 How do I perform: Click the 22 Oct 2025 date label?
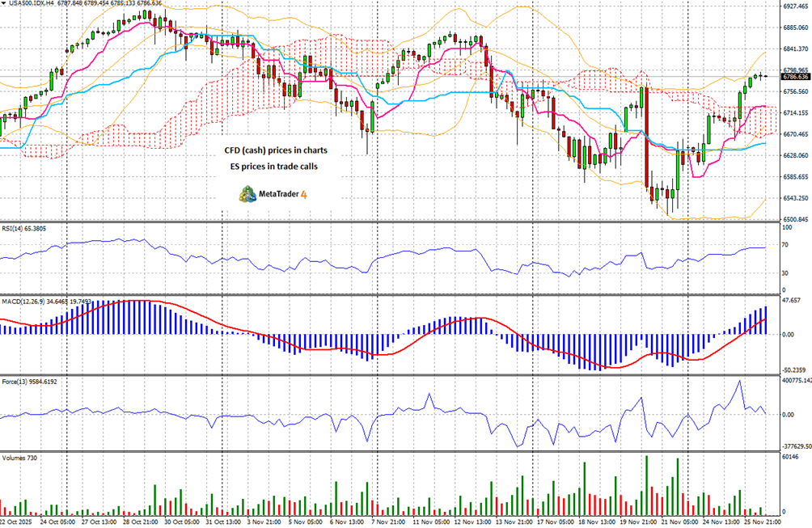pyautogui.click(x=15, y=522)
